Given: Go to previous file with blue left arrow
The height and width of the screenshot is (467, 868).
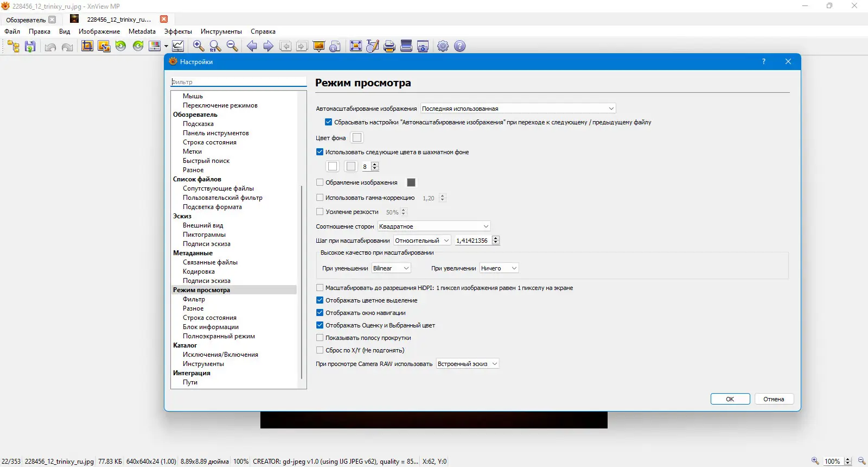Looking at the screenshot, I should pyautogui.click(x=252, y=46).
